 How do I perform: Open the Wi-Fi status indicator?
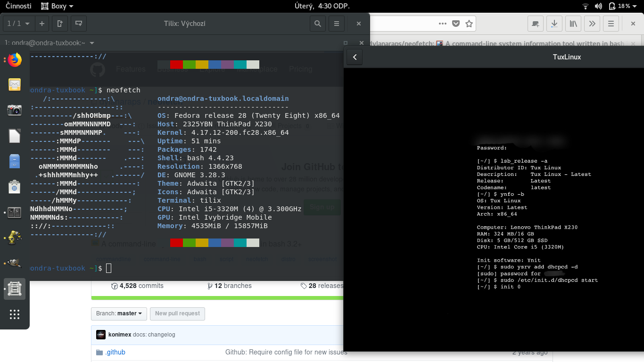(586, 6)
